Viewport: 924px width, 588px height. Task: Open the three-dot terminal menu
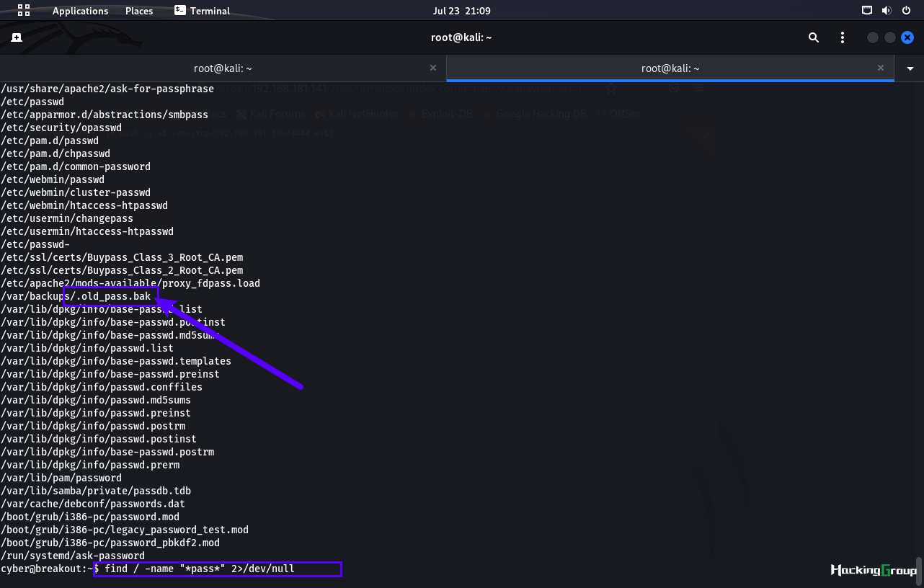[843, 37]
